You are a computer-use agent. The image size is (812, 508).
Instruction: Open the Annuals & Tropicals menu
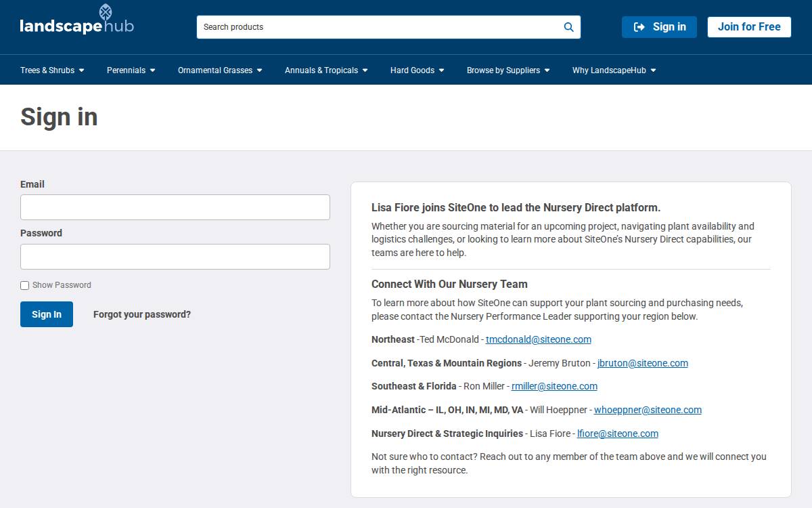pyautogui.click(x=326, y=70)
